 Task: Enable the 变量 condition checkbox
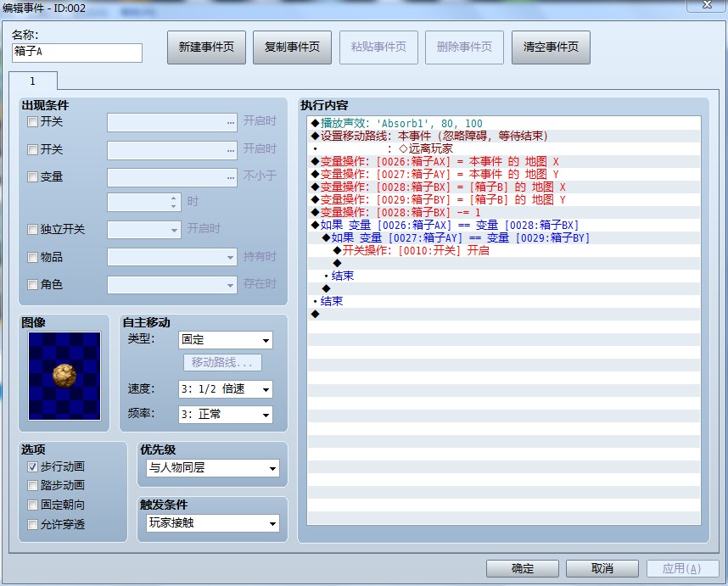coord(32,176)
